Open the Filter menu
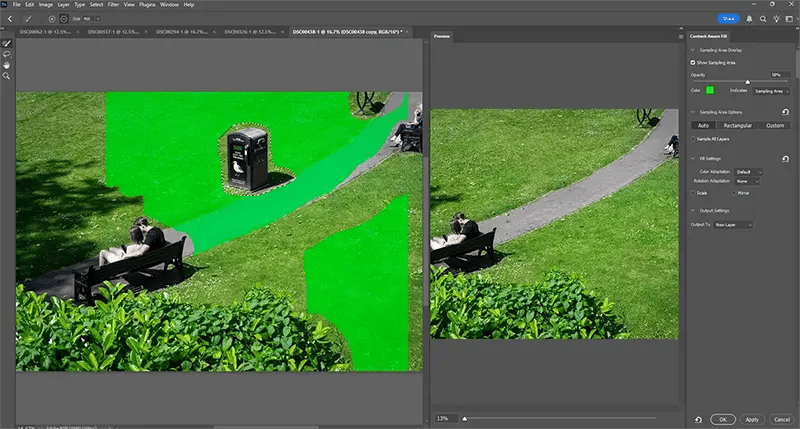 click(x=113, y=5)
